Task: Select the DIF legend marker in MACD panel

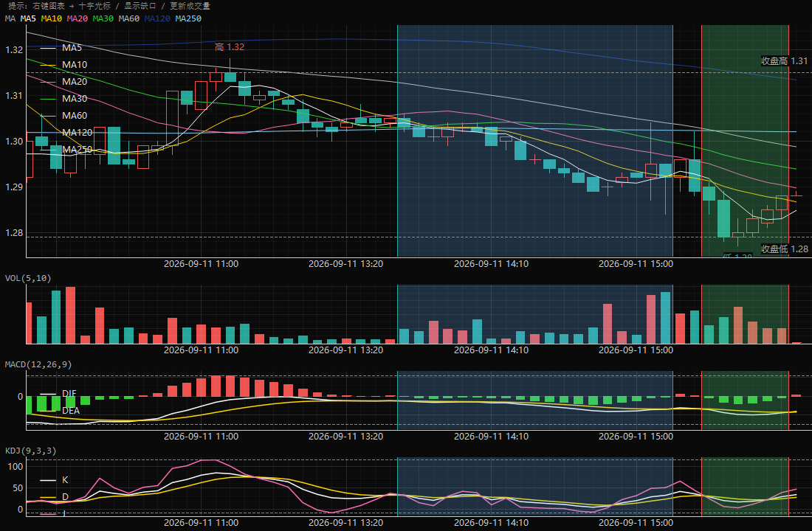Action: tap(48, 394)
